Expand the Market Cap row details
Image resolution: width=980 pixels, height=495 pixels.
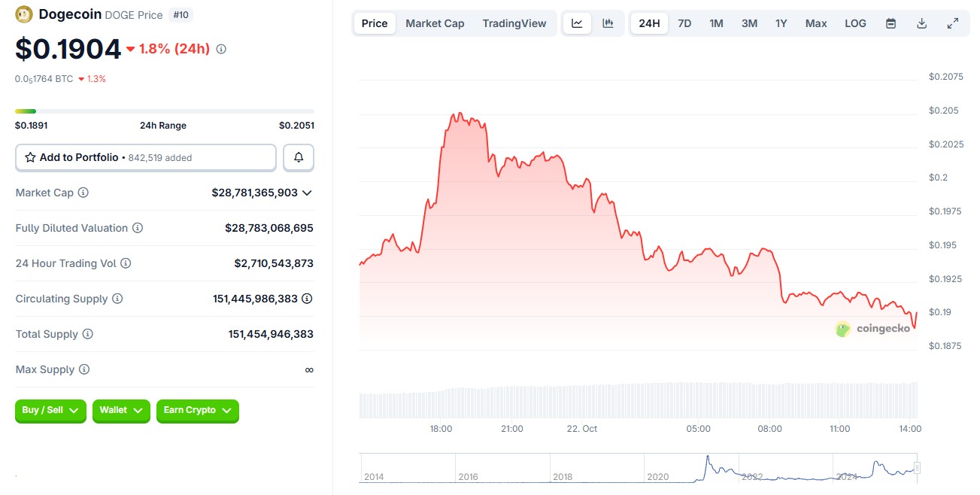coord(306,193)
